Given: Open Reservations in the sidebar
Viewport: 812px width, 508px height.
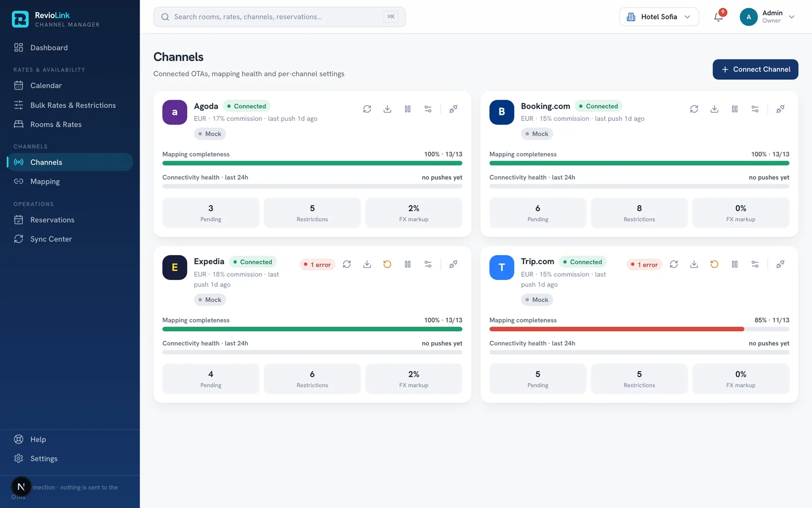Looking at the screenshot, I should [x=70, y=220].
